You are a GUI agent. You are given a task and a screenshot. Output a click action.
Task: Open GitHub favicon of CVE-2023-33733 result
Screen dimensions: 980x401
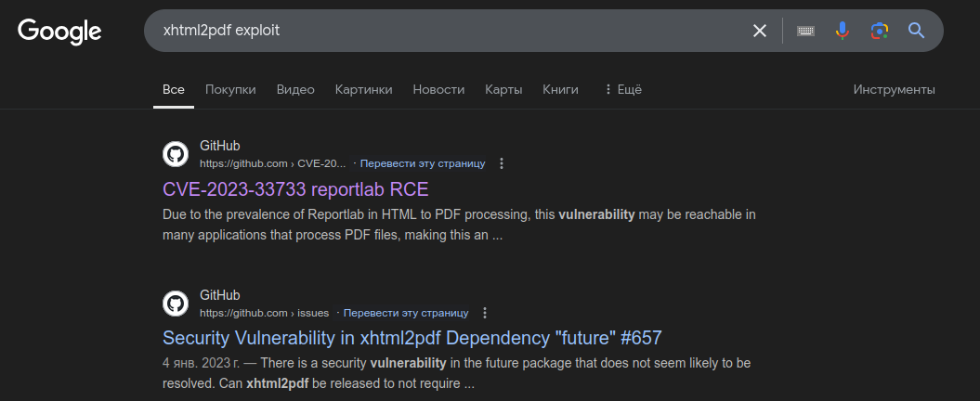pyautogui.click(x=176, y=154)
